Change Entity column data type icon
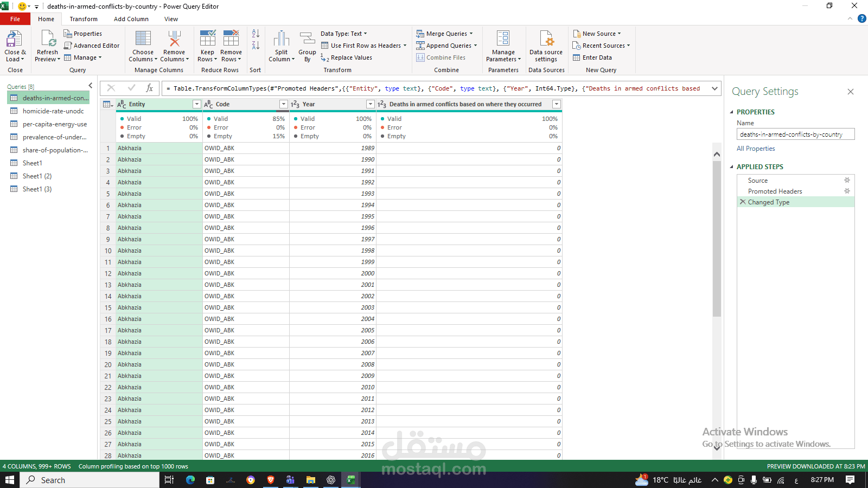 click(x=122, y=104)
